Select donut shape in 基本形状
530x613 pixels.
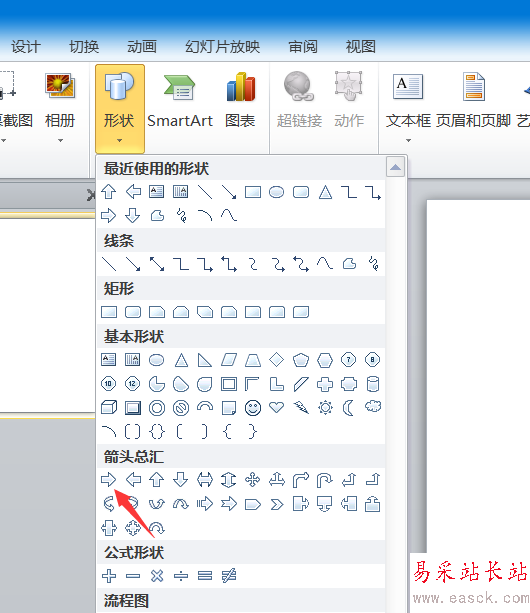pos(157,408)
